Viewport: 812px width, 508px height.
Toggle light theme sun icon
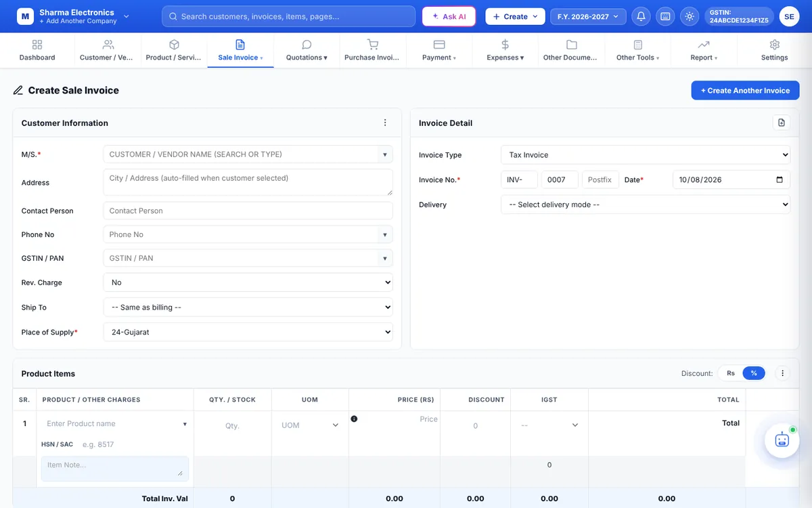690,16
